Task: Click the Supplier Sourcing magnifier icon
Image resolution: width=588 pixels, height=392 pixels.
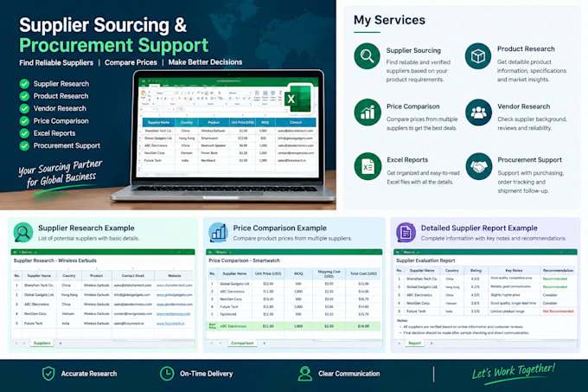Action: point(367,56)
